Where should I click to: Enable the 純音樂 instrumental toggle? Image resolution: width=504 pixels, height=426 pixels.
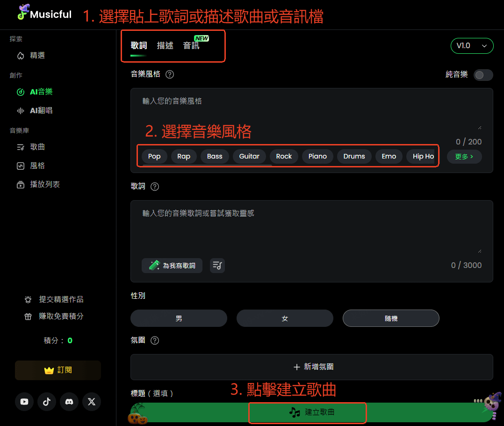[x=483, y=74]
